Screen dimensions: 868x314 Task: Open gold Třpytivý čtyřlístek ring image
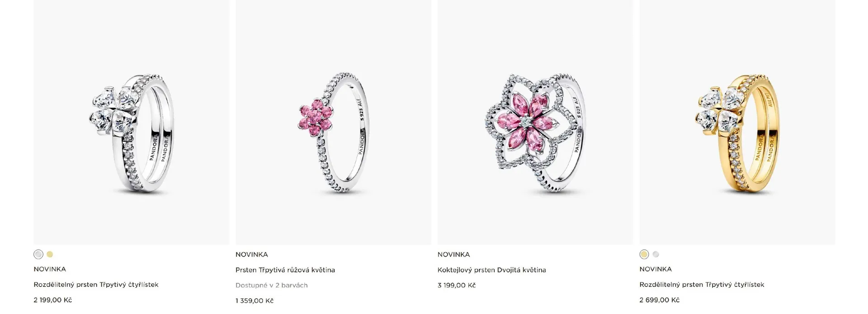tap(737, 122)
